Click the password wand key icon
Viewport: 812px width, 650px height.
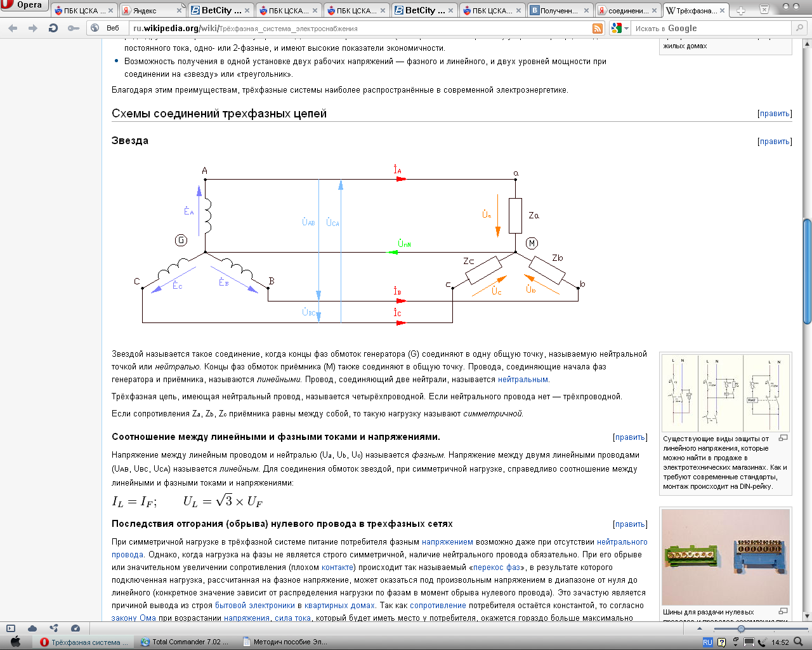click(74, 28)
